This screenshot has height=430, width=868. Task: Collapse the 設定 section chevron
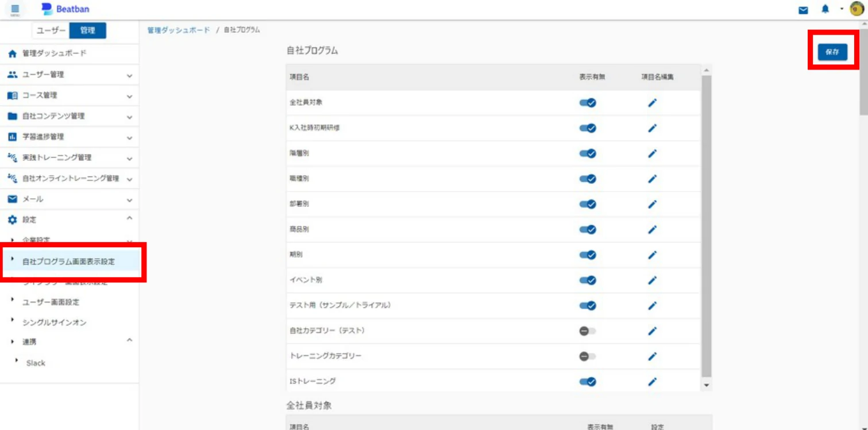tap(129, 218)
